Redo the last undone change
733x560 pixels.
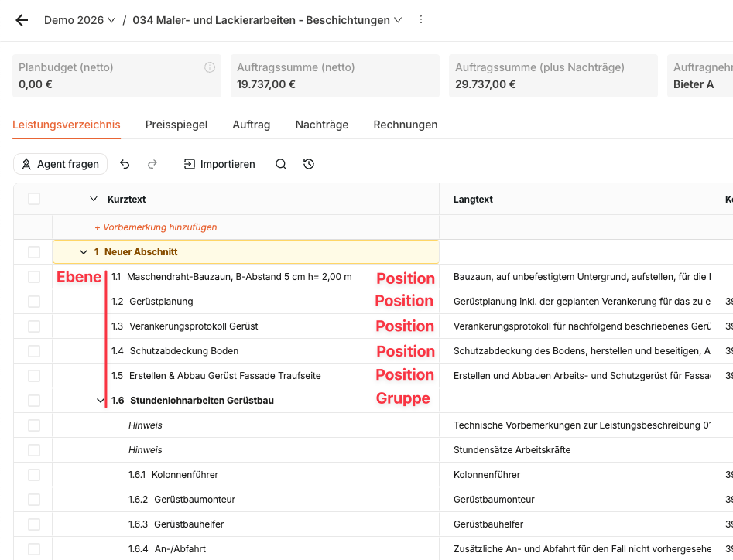tap(152, 164)
